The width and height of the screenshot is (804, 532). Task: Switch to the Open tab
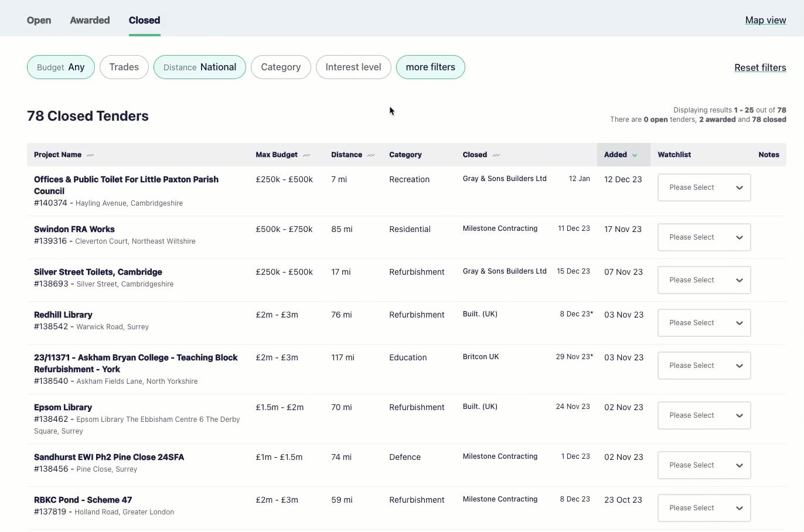tap(39, 20)
